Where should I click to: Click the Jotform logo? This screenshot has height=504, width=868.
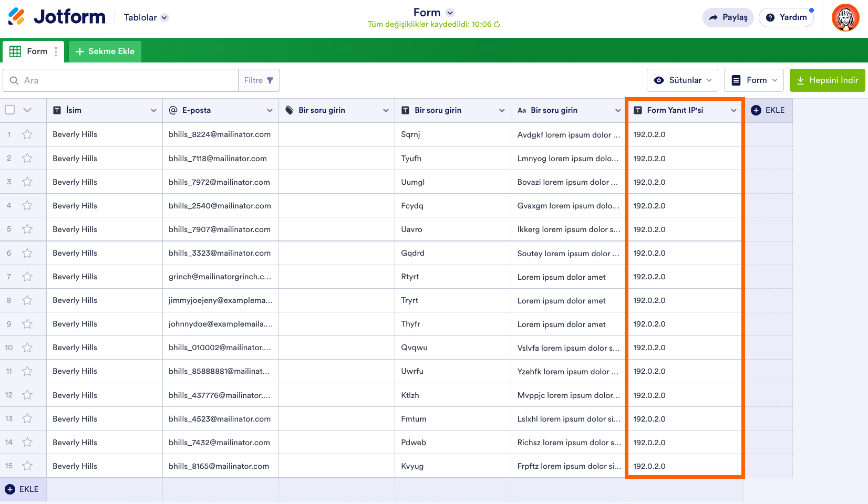pos(57,17)
